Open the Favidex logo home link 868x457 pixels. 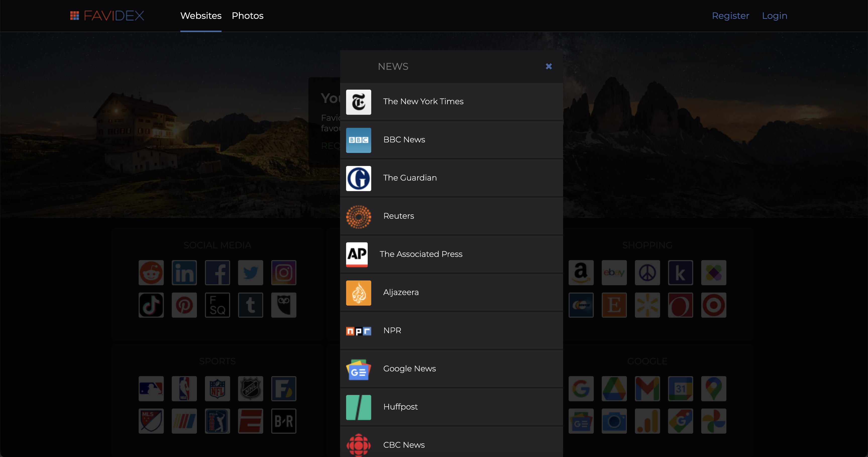107,16
